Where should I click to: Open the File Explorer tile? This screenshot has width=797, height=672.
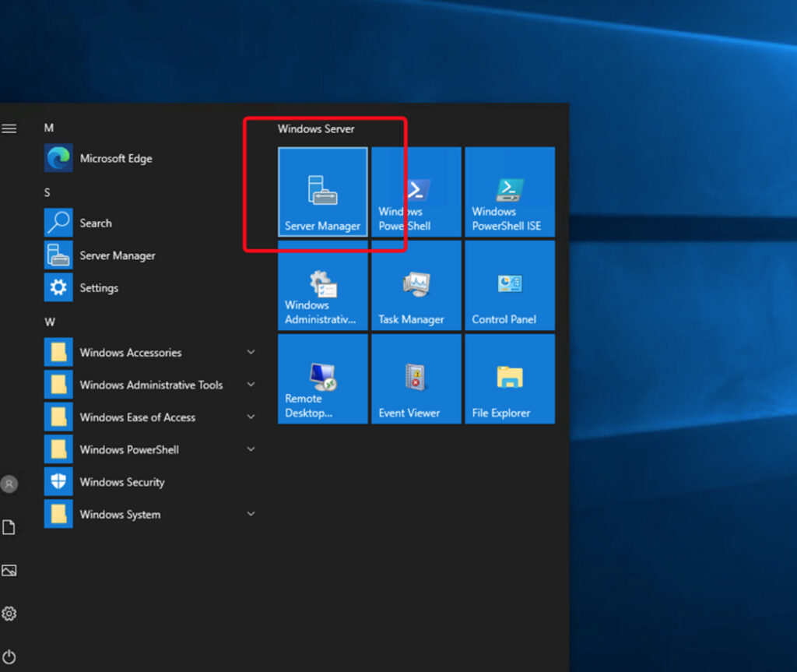(x=509, y=378)
